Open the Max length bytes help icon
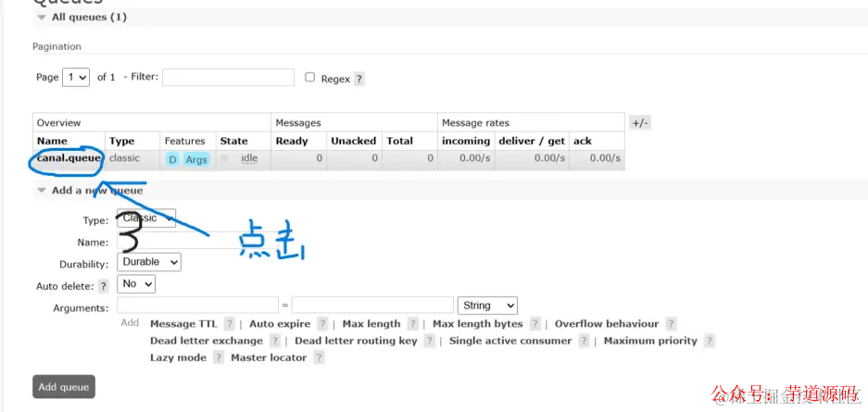868x412 pixels. [535, 324]
